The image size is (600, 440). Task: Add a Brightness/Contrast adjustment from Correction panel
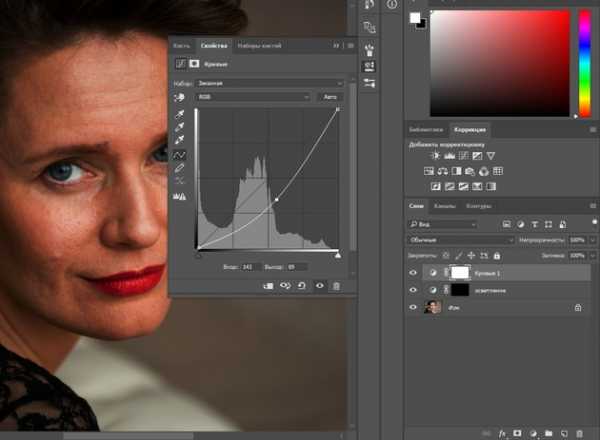pyautogui.click(x=436, y=156)
